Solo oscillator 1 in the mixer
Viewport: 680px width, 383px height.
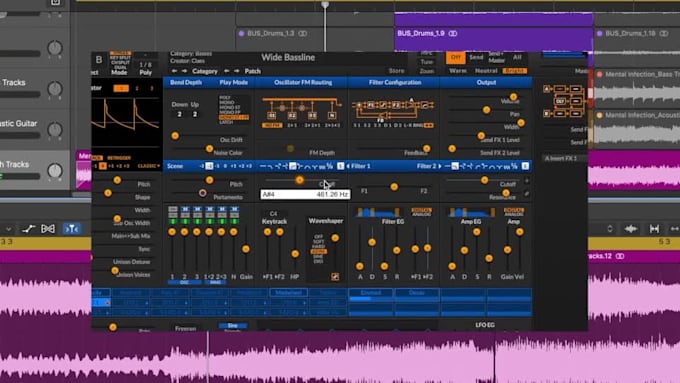click(x=173, y=215)
